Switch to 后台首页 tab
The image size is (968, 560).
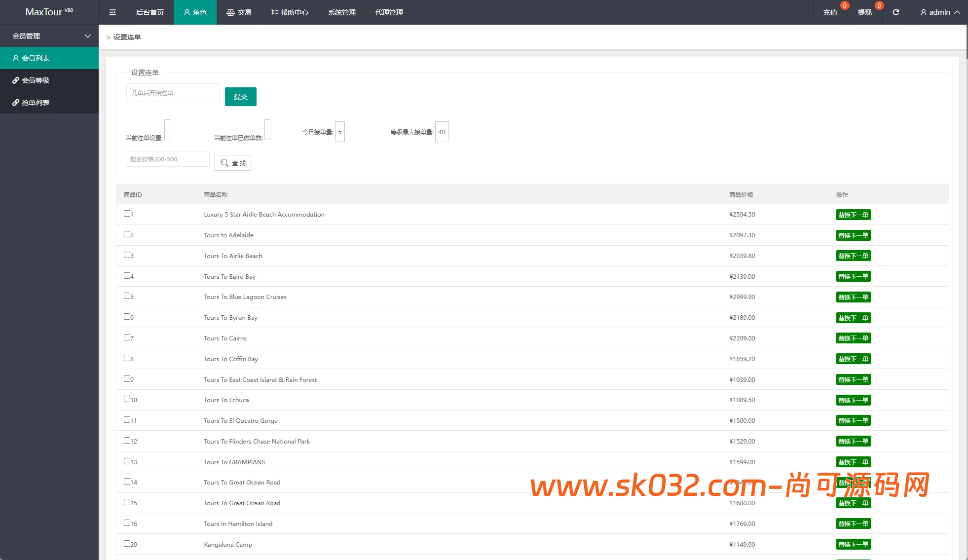(149, 12)
